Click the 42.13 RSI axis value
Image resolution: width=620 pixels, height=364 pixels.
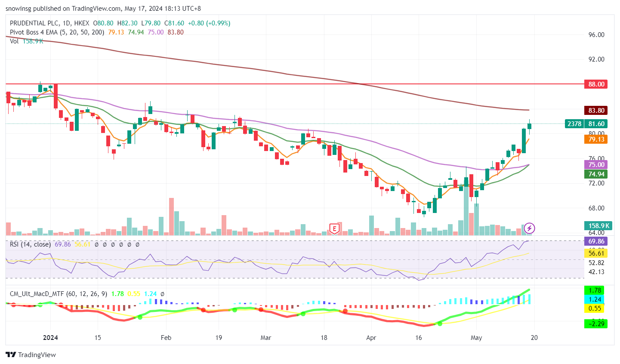click(x=596, y=272)
